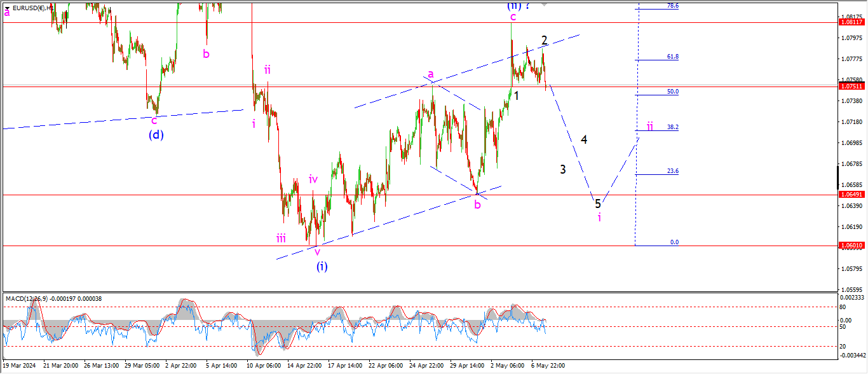Select the 61.8 Fibonacci level label
The width and height of the screenshot is (868, 374).
[x=672, y=57]
